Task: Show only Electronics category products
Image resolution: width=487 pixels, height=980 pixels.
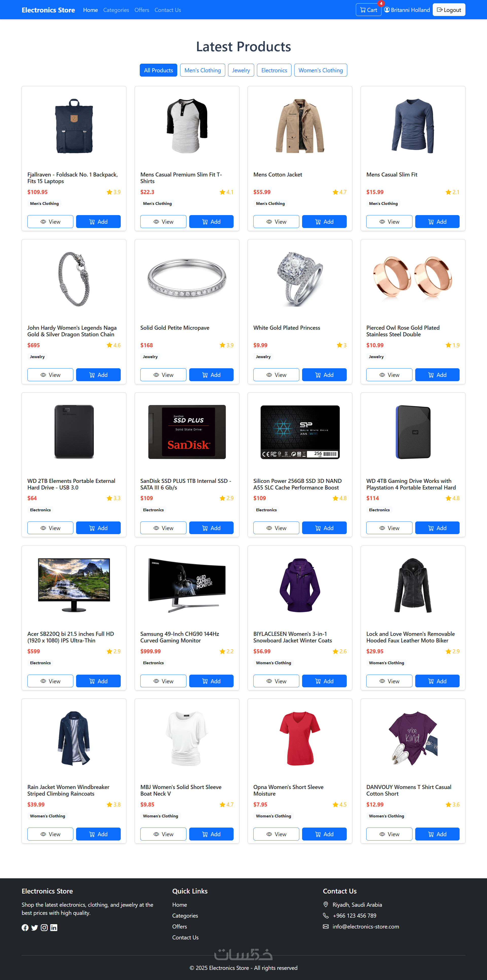Action: (x=274, y=70)
